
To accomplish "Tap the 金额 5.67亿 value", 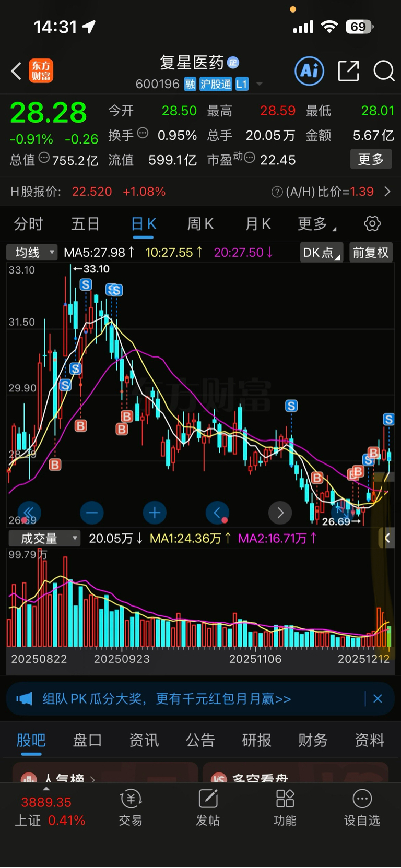I will [373, 136].
